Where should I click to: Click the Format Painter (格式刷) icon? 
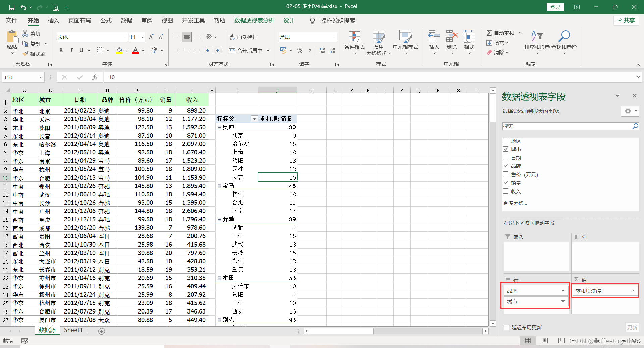click(x=25, y=54)
